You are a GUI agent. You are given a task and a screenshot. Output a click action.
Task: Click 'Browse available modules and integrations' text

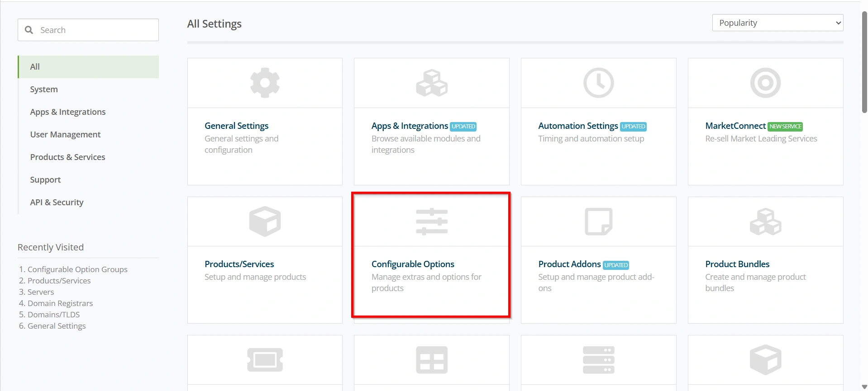tap(426, 144)
